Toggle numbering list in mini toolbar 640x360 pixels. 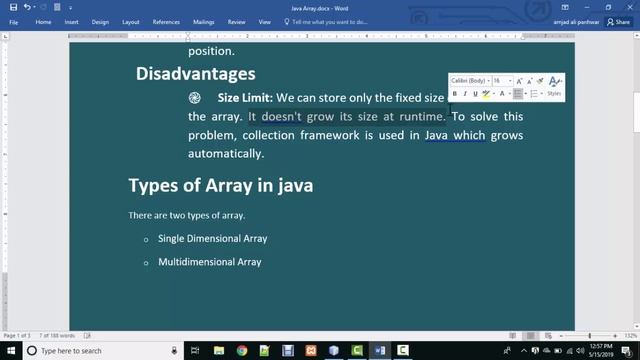pyautogui.click(x=534, y=94)
